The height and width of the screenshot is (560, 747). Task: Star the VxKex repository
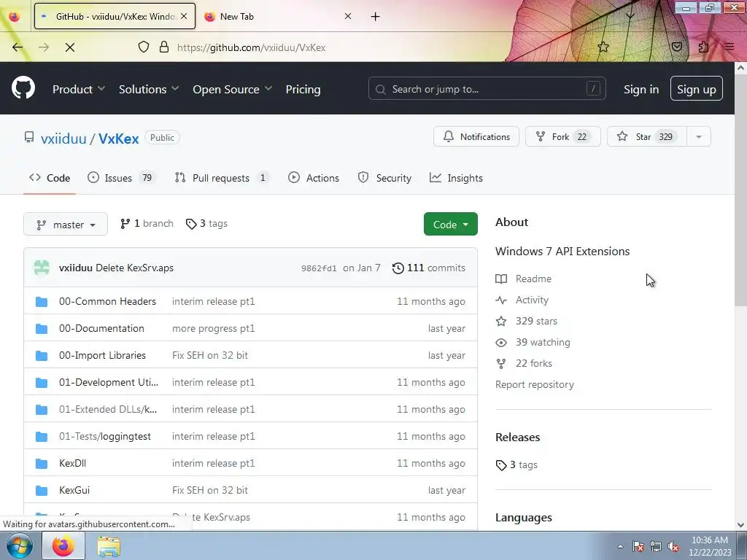[x=646, y=136]
